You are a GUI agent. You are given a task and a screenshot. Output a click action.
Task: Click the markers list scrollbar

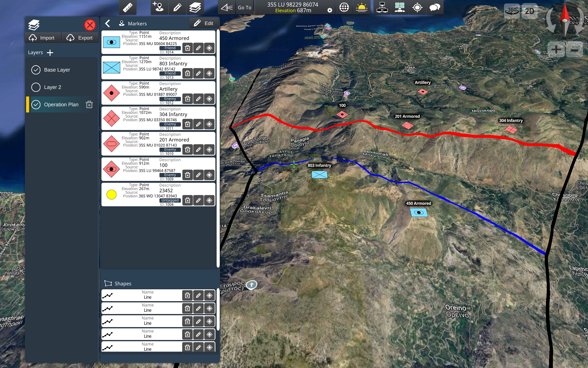pyautogui.click(x=218, y=148)
